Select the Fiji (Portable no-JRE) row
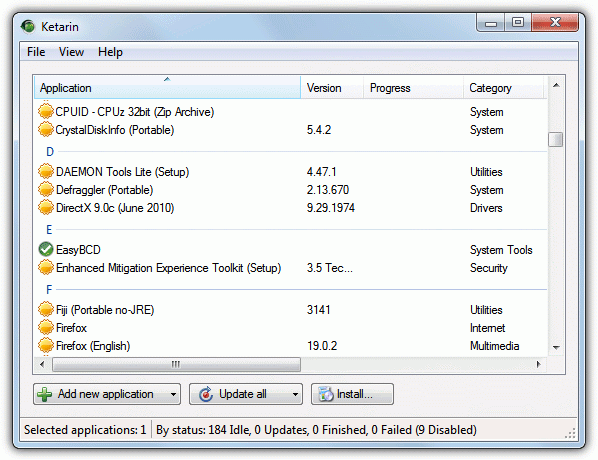 pos(291,310)
